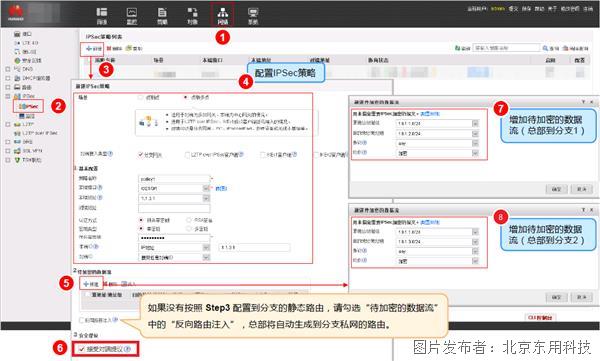
Task: Click the masked pre-shared key password field
Action: click(x=174, y=238)
